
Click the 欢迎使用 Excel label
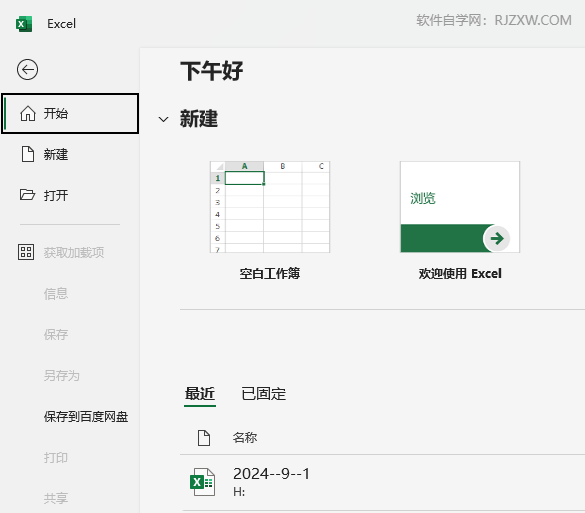click(460, 273)
